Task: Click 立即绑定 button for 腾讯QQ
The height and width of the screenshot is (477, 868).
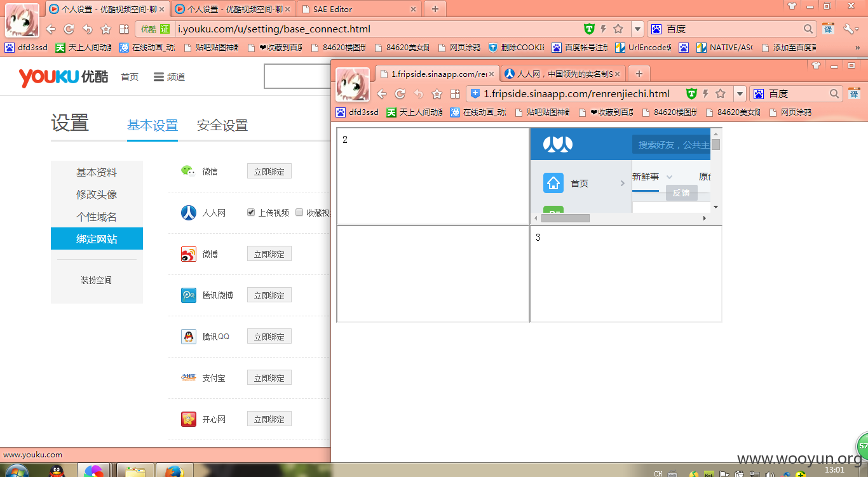Action: pyautogui.click(x=269, y=337)
